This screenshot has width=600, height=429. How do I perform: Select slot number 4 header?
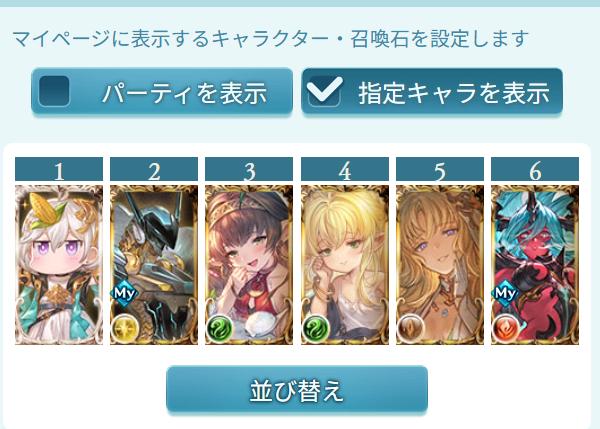point(345,169)
